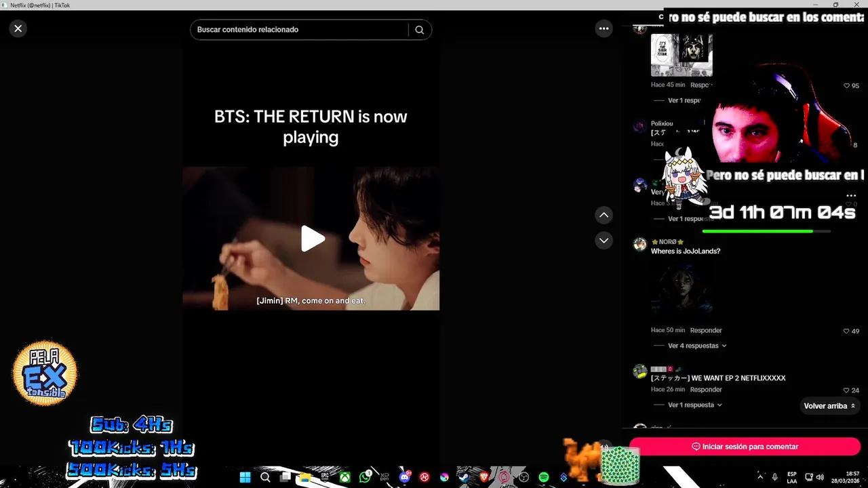Click the NORØ username

(667, 242)
